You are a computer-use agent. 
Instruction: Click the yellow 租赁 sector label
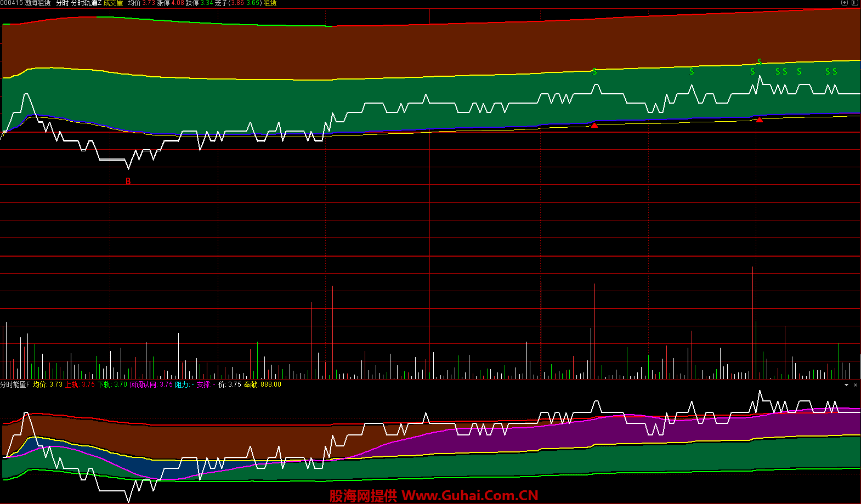pos(270,3)
